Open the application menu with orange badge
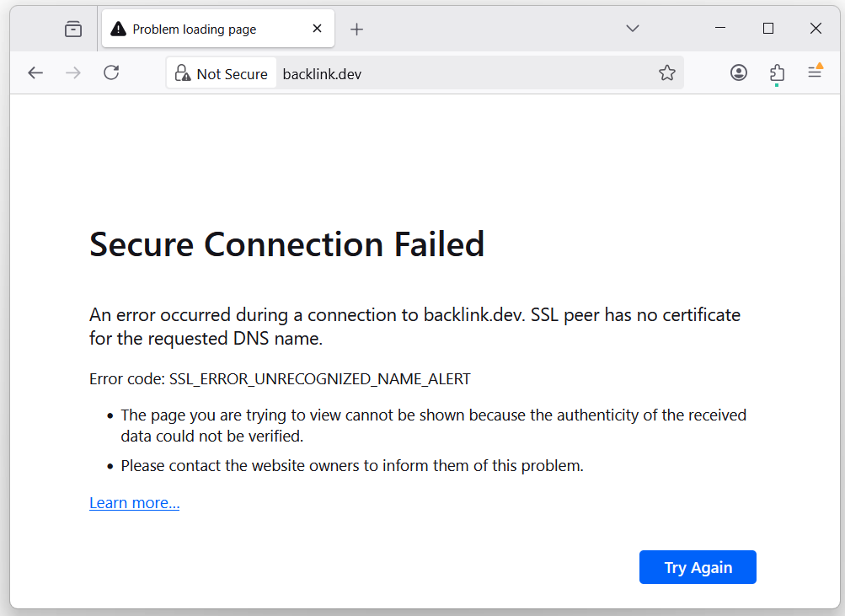This screenshot has width=845, height=616. point(814,72)
